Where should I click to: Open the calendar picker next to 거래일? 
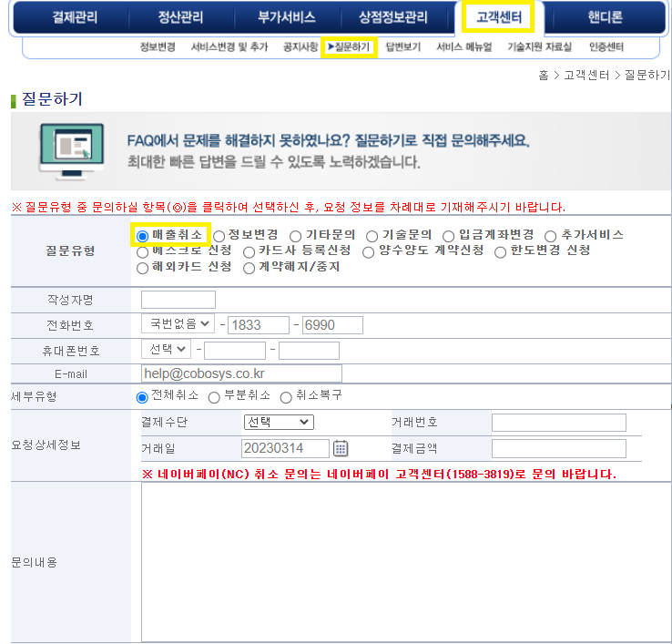pyautogui.click(x=341, y=448)
